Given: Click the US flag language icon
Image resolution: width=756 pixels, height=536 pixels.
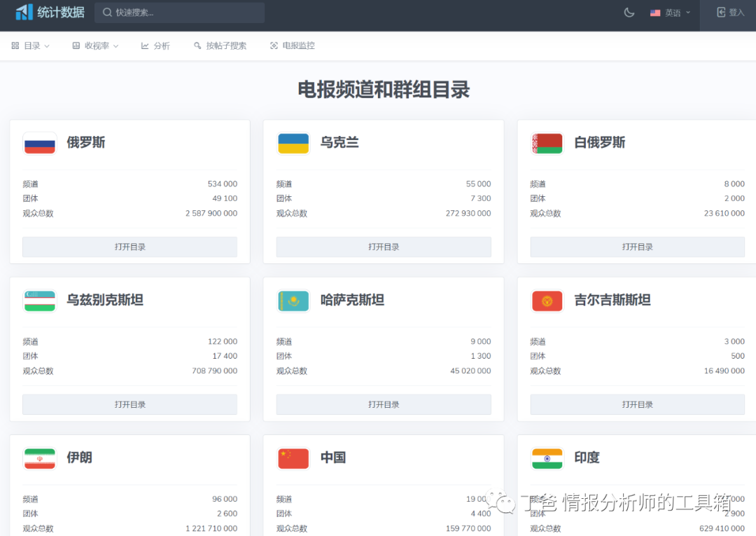Looking at the screenshot, I should point(654,13).
